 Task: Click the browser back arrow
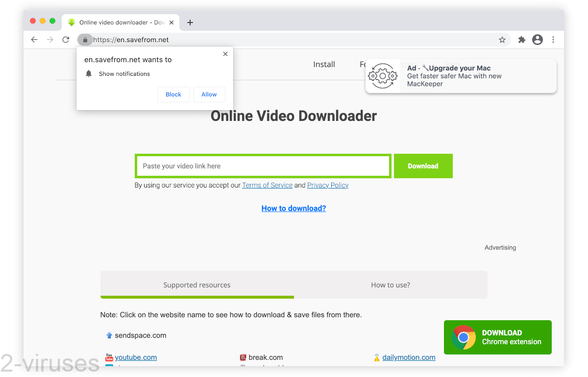pos(34,40)
